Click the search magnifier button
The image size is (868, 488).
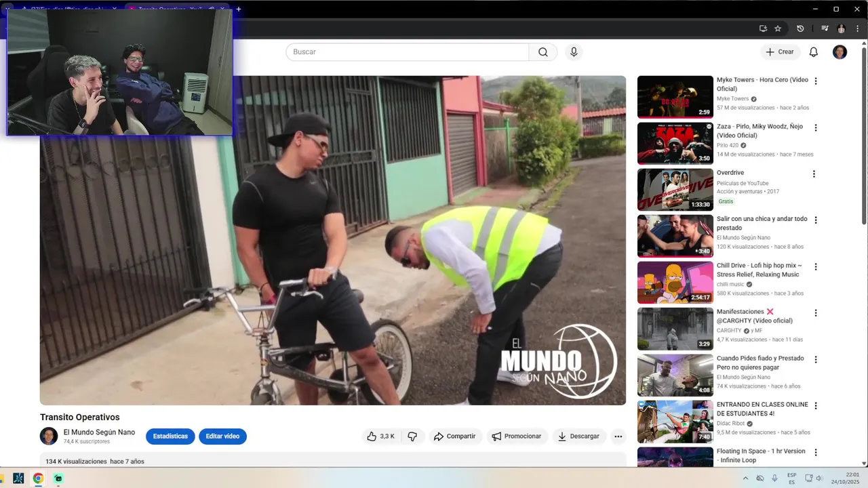[543, 52]
